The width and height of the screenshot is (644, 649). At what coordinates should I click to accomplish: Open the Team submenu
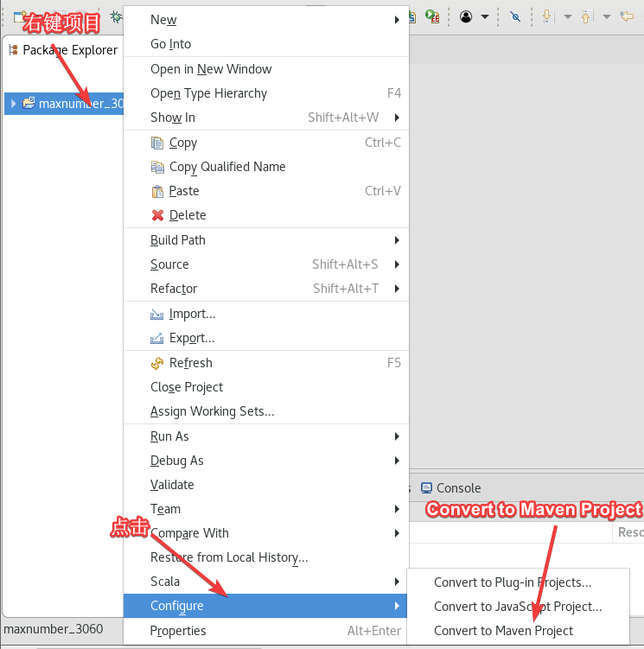266,509
